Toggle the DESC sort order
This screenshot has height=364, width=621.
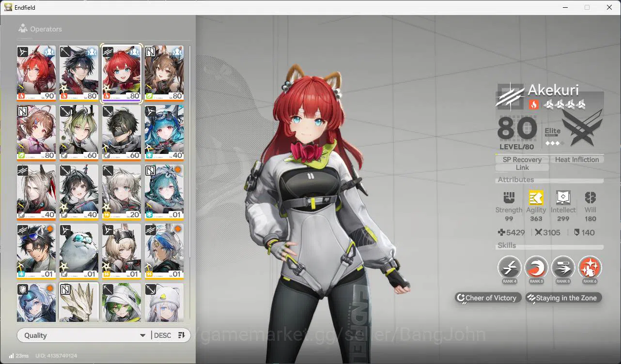click(162, 335)
